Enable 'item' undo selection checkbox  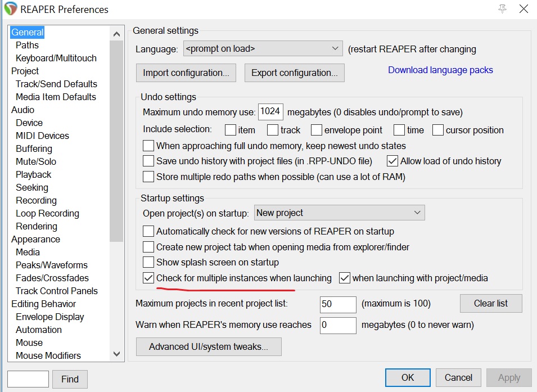230,130
